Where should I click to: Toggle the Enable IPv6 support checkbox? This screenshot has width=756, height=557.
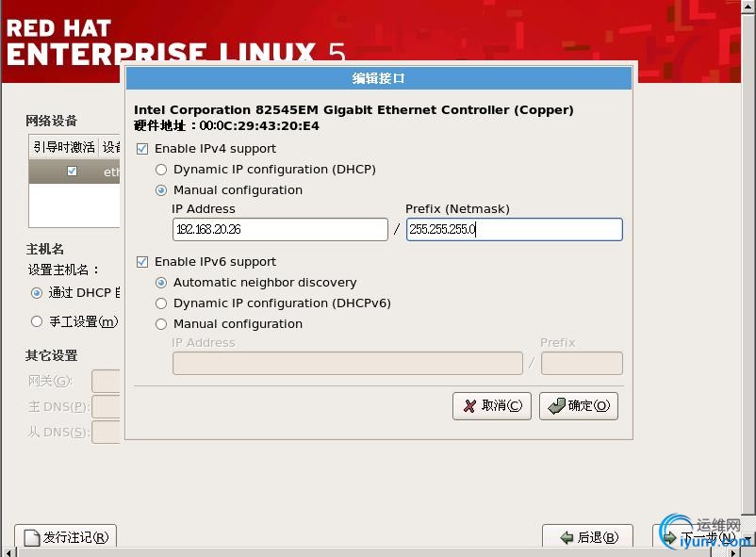coord(142,262)
